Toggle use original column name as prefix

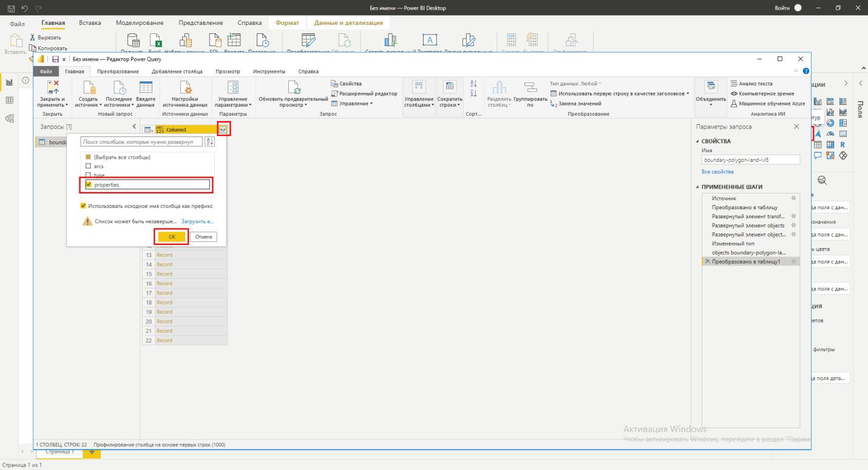coord(84,206)
